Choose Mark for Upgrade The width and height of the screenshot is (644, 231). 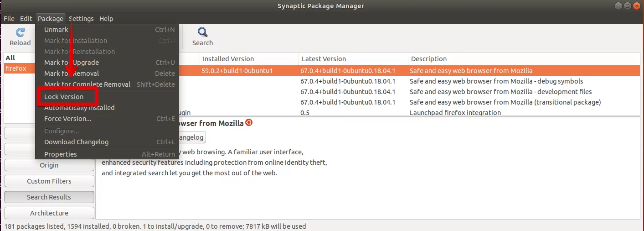(107, 63)
